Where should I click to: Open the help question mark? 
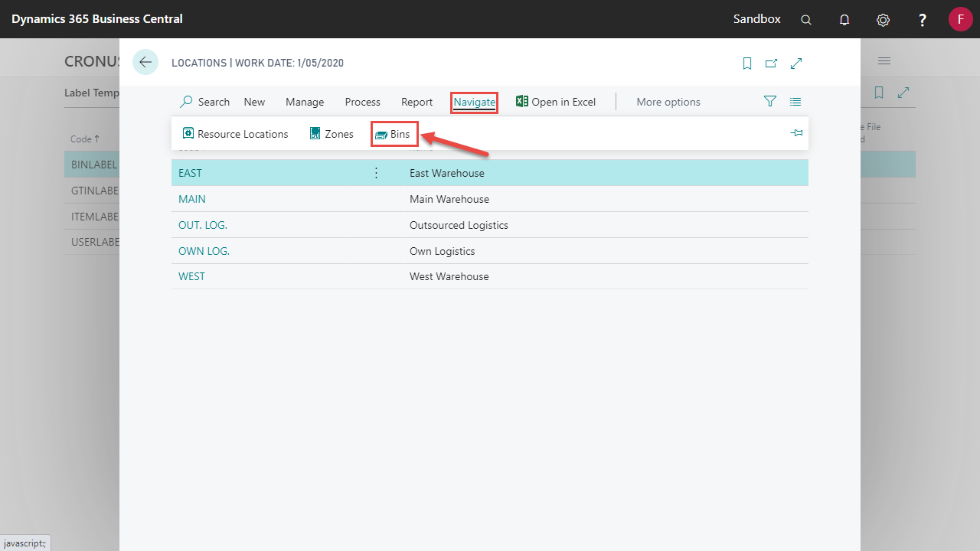pos(923,20)
